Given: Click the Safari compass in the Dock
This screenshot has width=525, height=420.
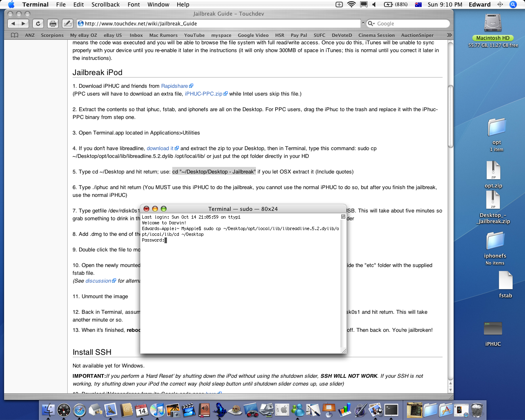Looking at the screenshot, I should click(80, 410).
